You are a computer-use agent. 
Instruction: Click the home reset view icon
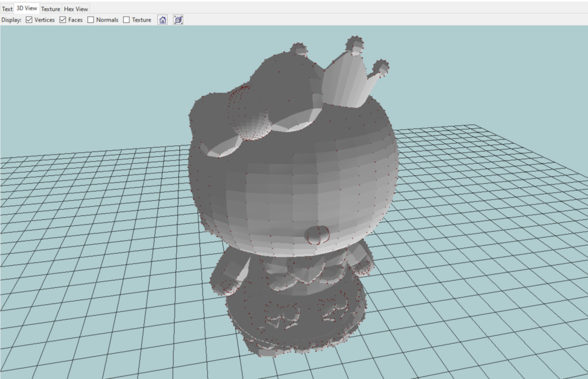point(162,20)
